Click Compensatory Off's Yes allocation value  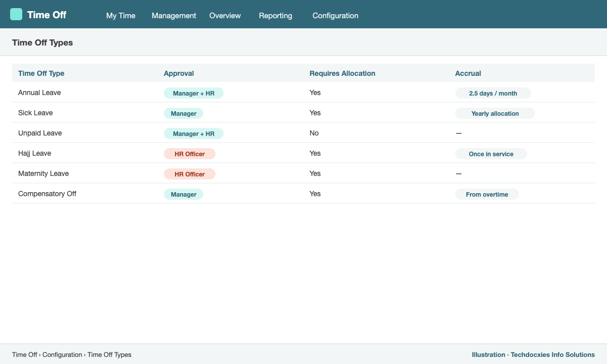click(x=315, y=194)
